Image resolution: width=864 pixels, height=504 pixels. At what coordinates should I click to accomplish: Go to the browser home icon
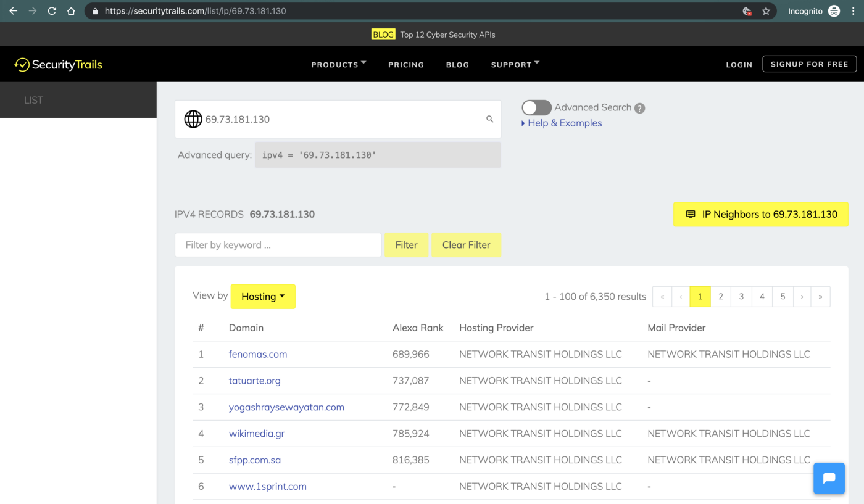coord(71,11)
